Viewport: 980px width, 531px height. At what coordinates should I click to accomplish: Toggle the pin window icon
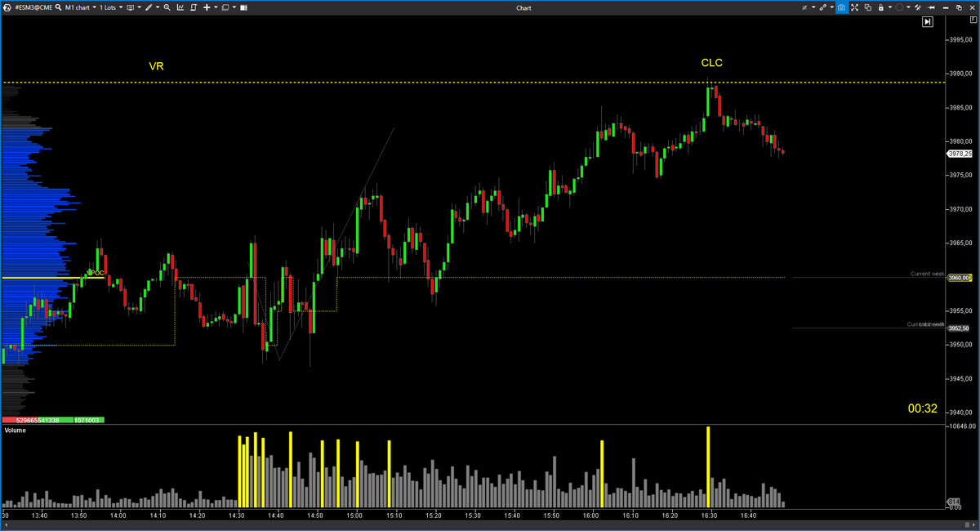[931, 7]
